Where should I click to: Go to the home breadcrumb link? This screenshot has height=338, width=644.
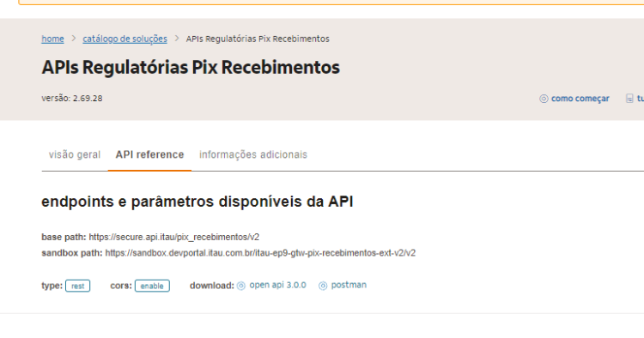52,39
